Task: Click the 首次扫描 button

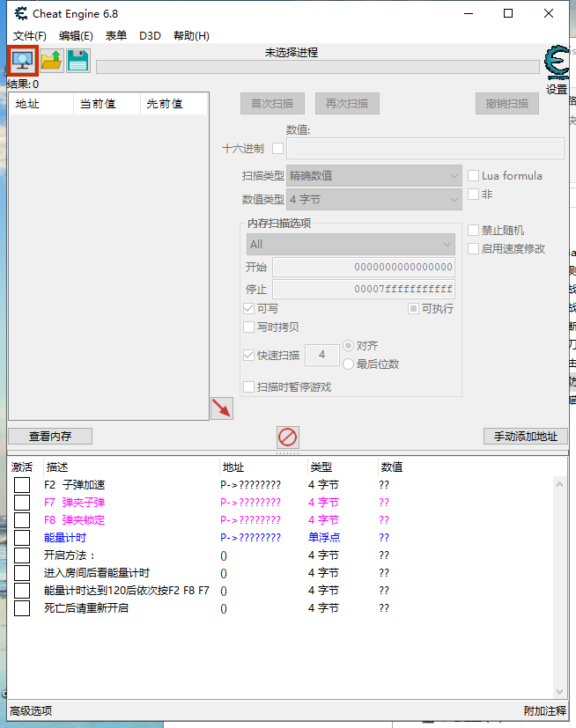Action: (x=272, y=103)
